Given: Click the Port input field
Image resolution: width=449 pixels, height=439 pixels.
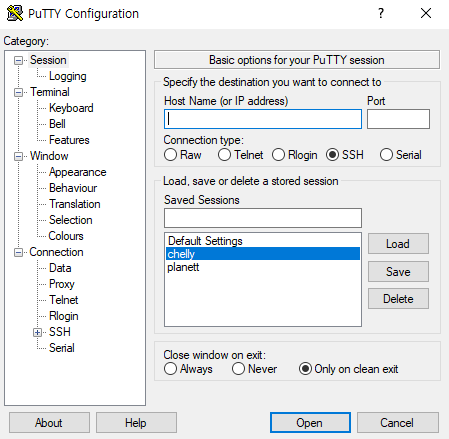Looking at the screenshot, I should click(x=398, y=119).
